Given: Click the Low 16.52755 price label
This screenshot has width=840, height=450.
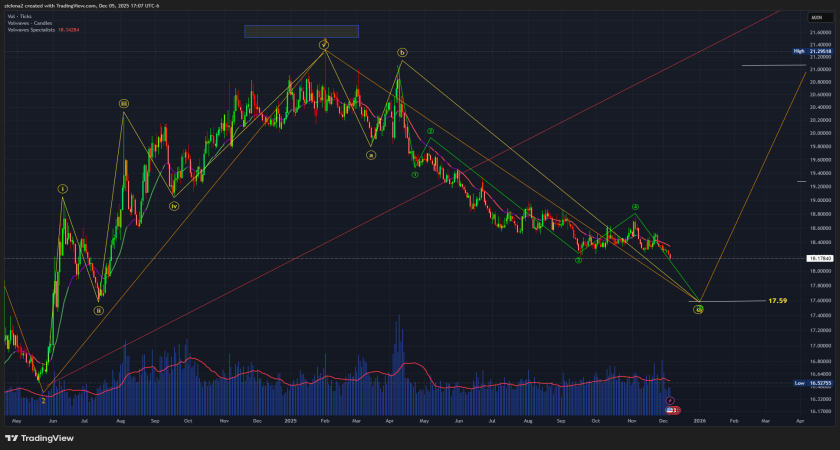Looking at the screenshot, I should click(813, 383).
